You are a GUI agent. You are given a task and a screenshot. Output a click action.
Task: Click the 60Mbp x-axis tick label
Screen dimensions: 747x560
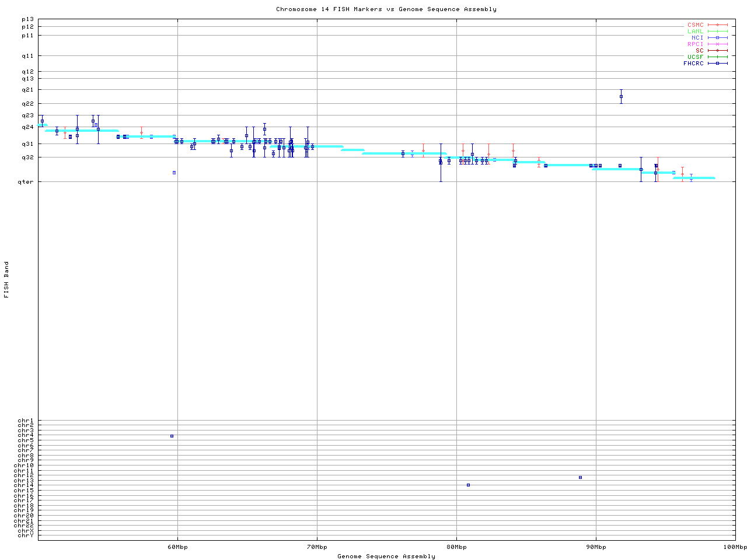point(177,547)
